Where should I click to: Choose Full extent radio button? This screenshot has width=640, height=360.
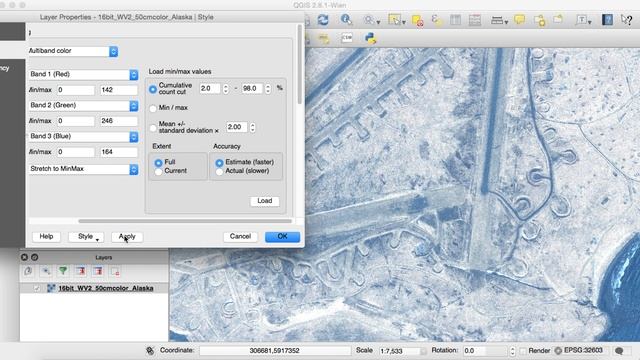click(158, 162)
